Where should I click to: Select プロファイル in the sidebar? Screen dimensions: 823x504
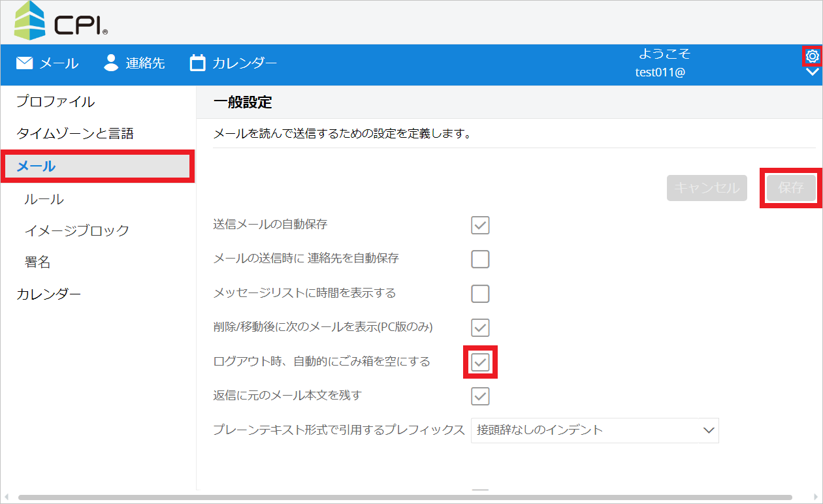pos(56,102)
